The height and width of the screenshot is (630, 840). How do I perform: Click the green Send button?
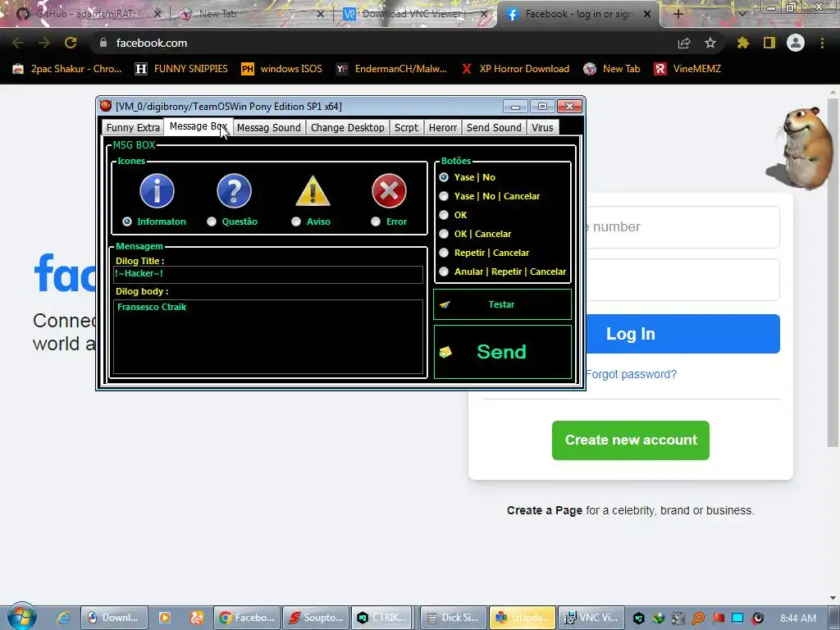pos(503,352)
